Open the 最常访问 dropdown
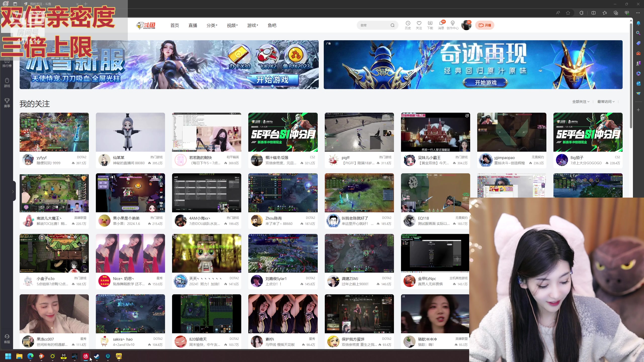Screen dimensions: 644x362 point(606,102)
